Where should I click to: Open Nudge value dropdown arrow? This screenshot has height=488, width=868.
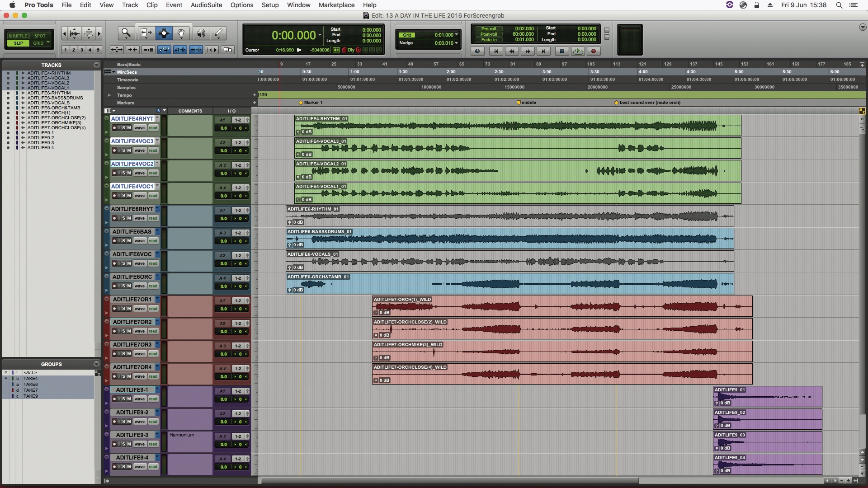coord(456,43)
